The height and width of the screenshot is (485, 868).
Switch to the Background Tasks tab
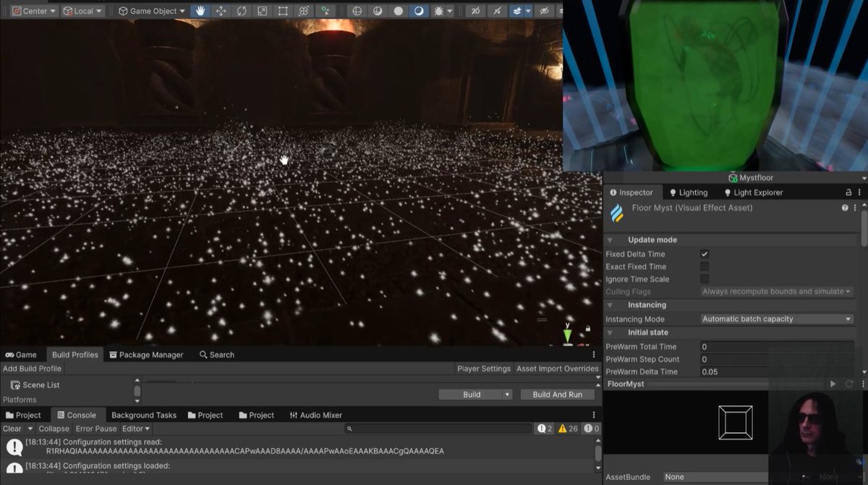point(144,415)
